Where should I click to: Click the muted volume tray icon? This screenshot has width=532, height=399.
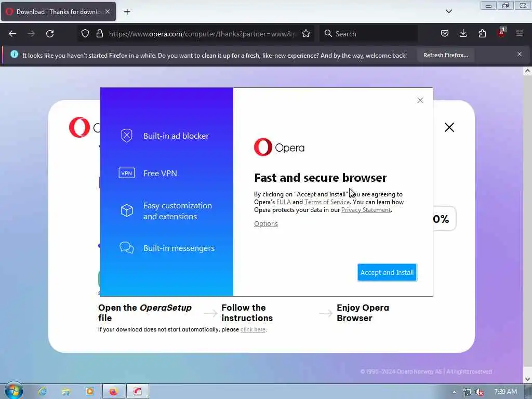[x=480, y=392]
